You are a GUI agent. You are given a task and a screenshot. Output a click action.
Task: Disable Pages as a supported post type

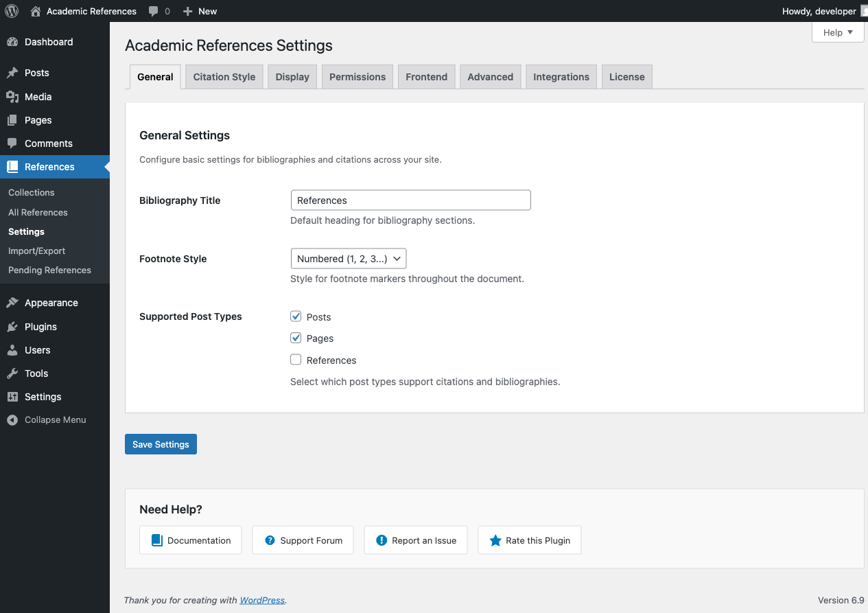coord(296,338)
